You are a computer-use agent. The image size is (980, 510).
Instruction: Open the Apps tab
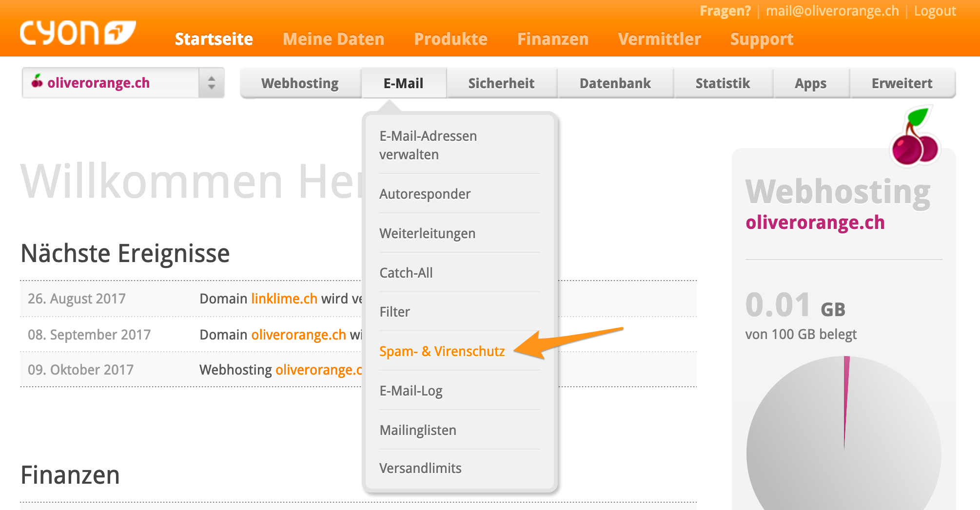tap(811, 83)
